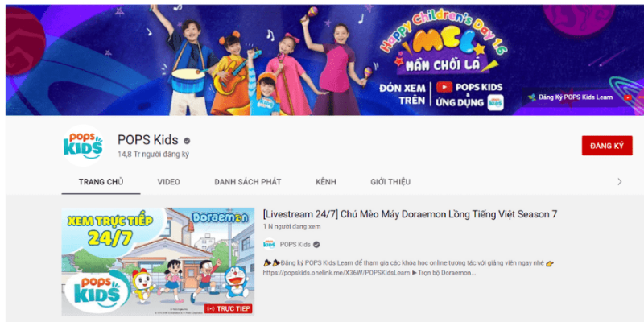Play the Doraemon livestream thumbnail
The height and width of the screenshot is (322, 644).
(x=158, y=262)
